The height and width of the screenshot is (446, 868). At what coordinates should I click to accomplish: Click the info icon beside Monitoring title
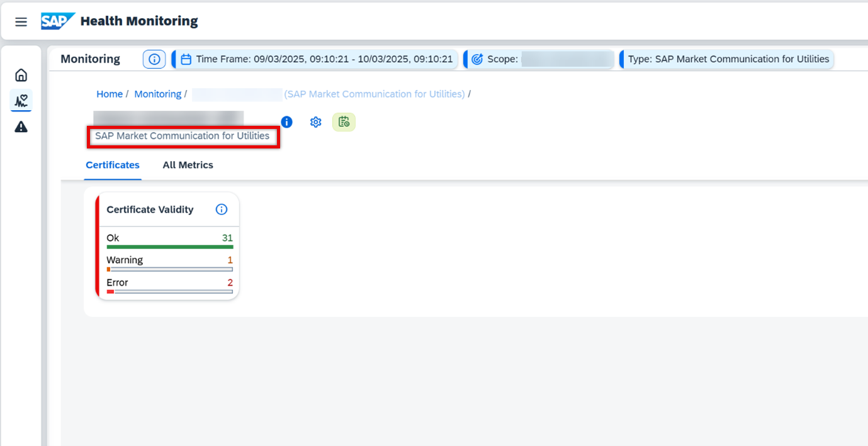click(154, 59)
